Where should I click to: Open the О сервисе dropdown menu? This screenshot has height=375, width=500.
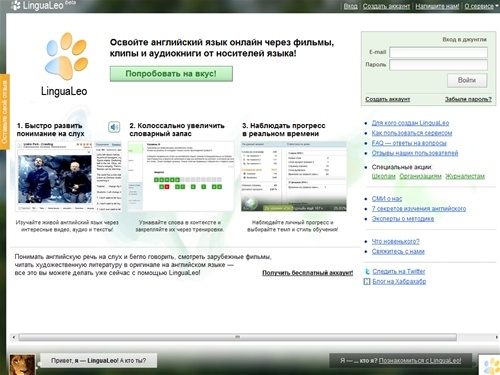point(481,6)
